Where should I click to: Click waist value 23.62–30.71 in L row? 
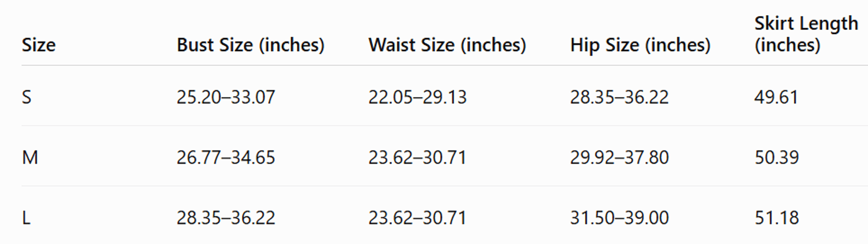(417, 218)
